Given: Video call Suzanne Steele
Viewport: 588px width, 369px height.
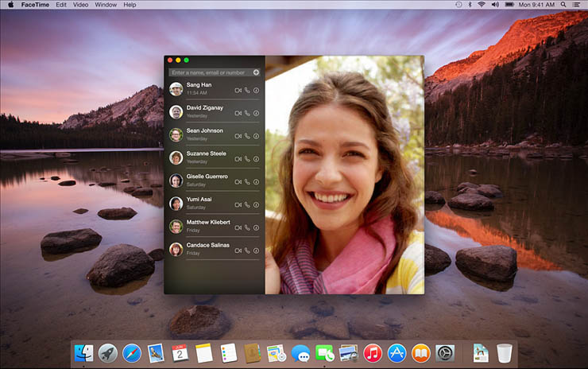Looking at the screenshot, I should 238,159.
